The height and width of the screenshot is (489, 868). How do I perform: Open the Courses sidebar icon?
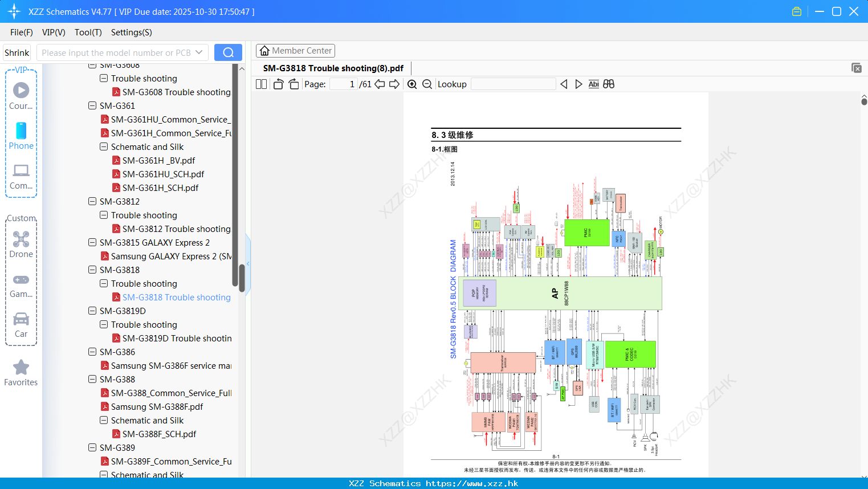pos(21,95)
